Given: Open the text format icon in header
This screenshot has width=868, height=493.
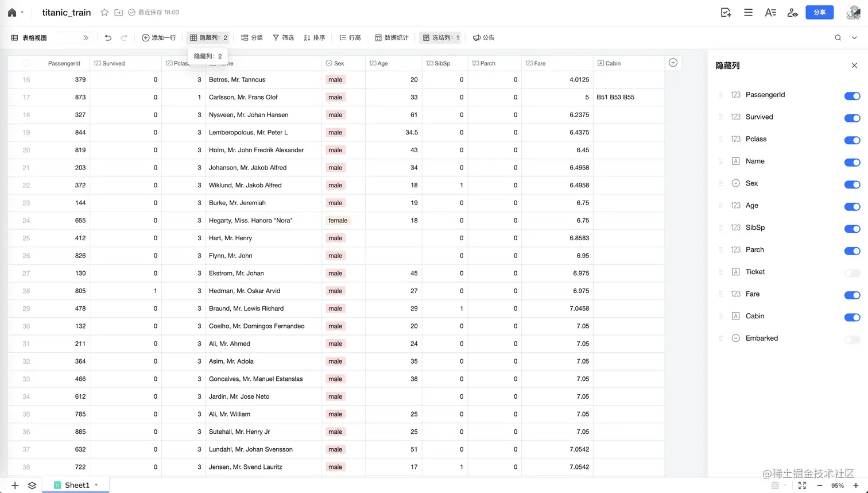Looking at the screenshot, I should click(x=770, y=12).
